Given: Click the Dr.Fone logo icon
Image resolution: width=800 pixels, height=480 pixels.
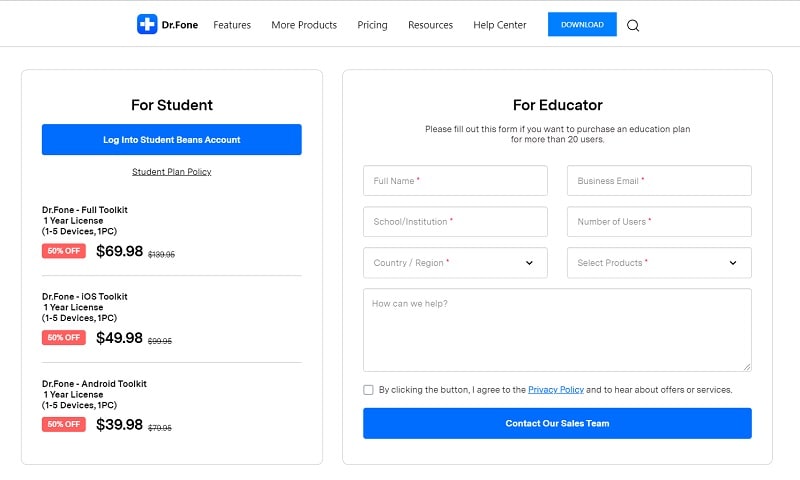Looking at the screenshot, I should [x=147, y=24].
